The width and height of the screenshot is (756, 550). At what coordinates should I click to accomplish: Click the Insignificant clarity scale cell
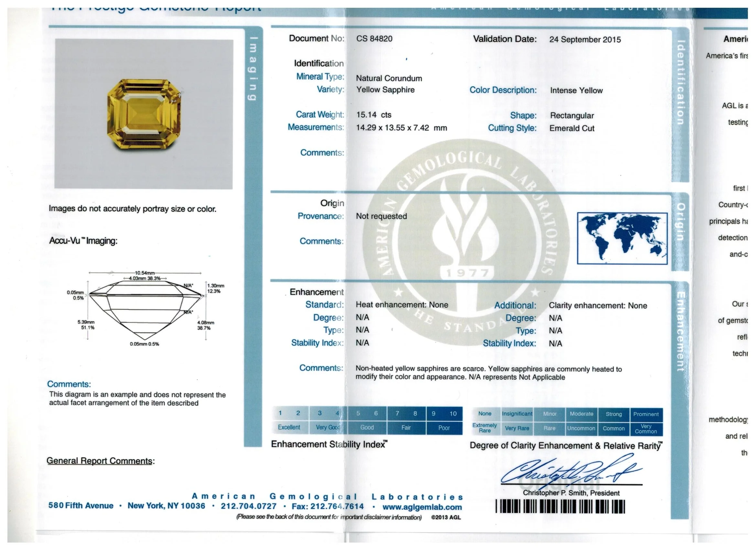coord(517,414)
